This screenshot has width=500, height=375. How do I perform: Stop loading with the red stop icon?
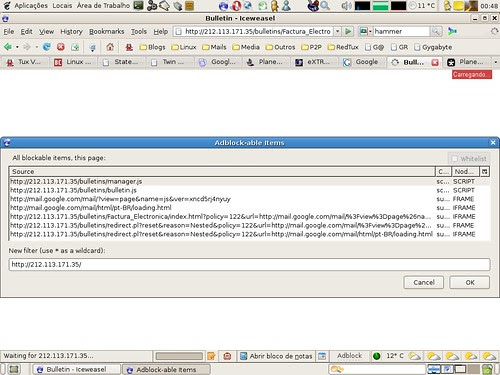click(x=61, y=47)
